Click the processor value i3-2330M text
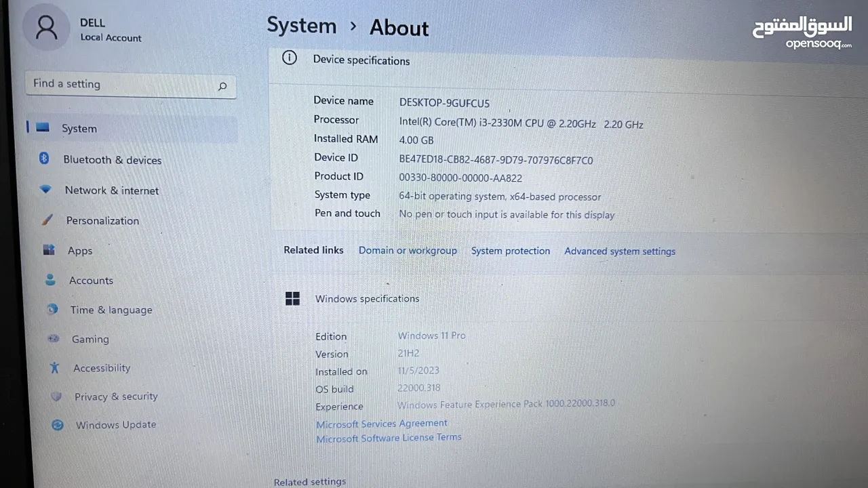 (521, 124)
